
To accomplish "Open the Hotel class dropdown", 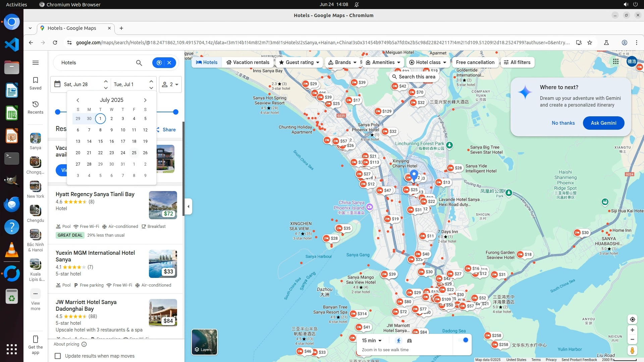I will pos(428,62).
